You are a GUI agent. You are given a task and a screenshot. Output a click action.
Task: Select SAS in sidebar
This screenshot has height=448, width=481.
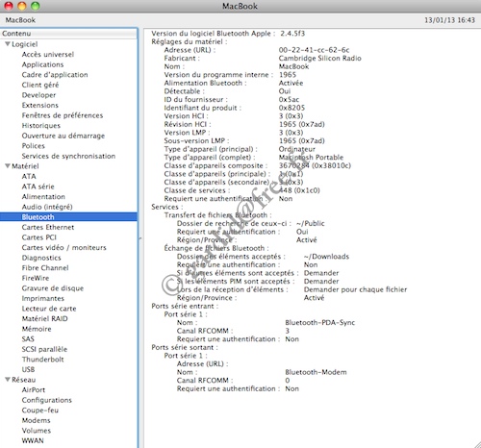tap(28, 339)
